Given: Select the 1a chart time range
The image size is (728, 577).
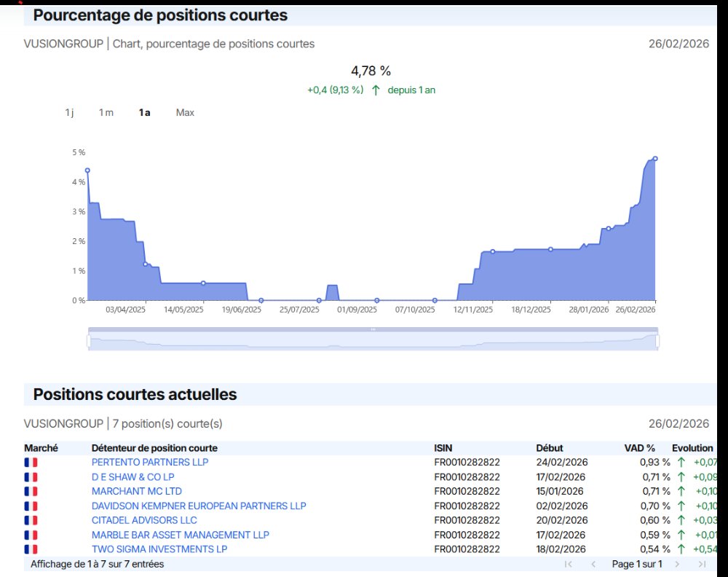Looking at the screenshot, I should [x=145, y=112].
